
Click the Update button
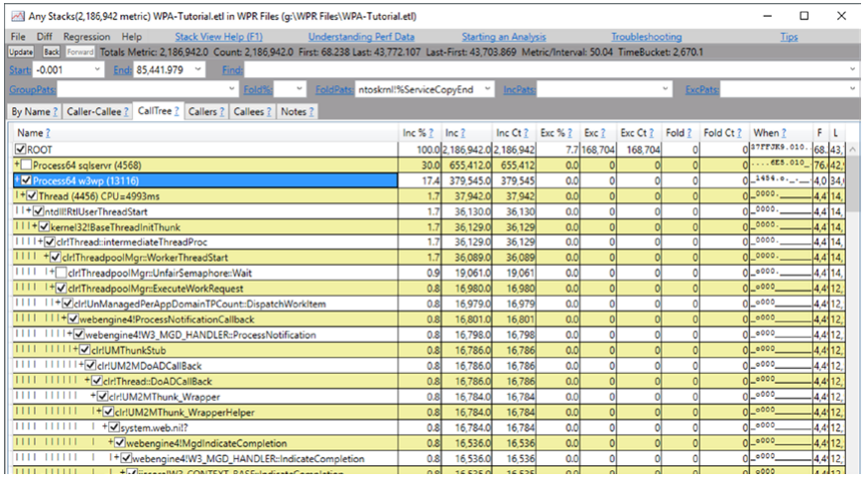[21, 52]
